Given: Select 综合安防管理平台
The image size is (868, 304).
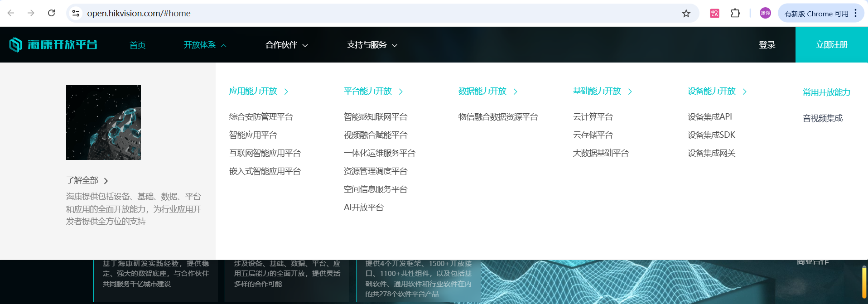Looking at the screenshot, I should click(261, 117).
